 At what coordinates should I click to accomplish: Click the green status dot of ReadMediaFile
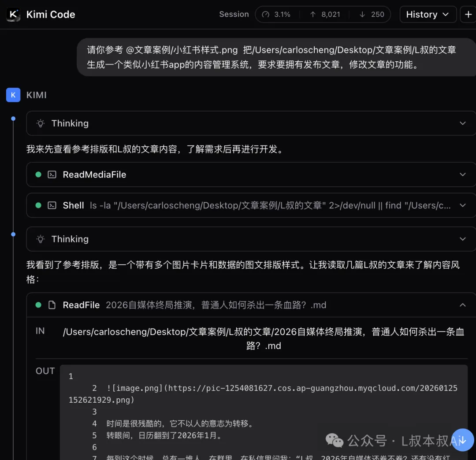[x=38, y=174]
